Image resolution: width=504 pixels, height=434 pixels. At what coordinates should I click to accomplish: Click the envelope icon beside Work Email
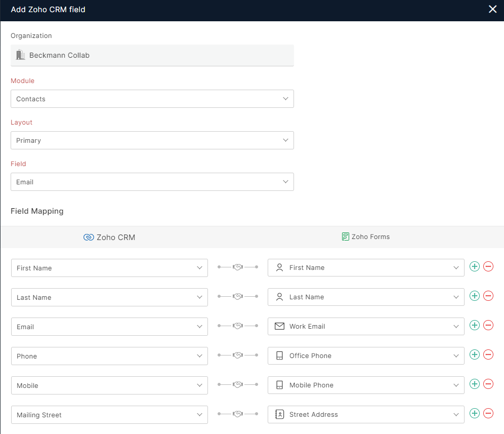tap(279, 326)
